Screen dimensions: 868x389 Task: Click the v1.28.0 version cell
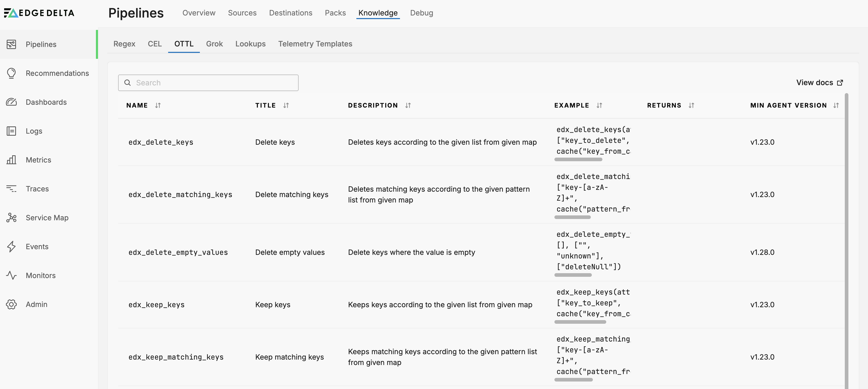(x=762, y=253)
